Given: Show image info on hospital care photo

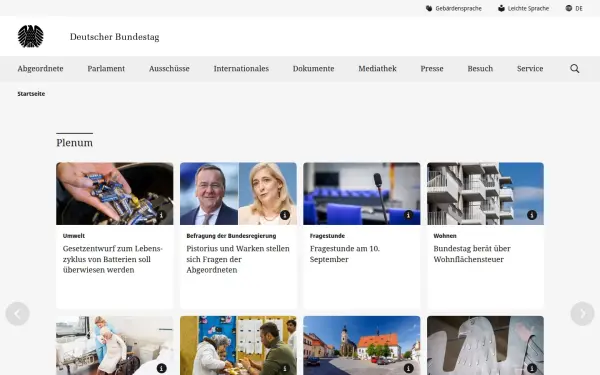Looking at the screenshot, I should (x=161, y=368).
